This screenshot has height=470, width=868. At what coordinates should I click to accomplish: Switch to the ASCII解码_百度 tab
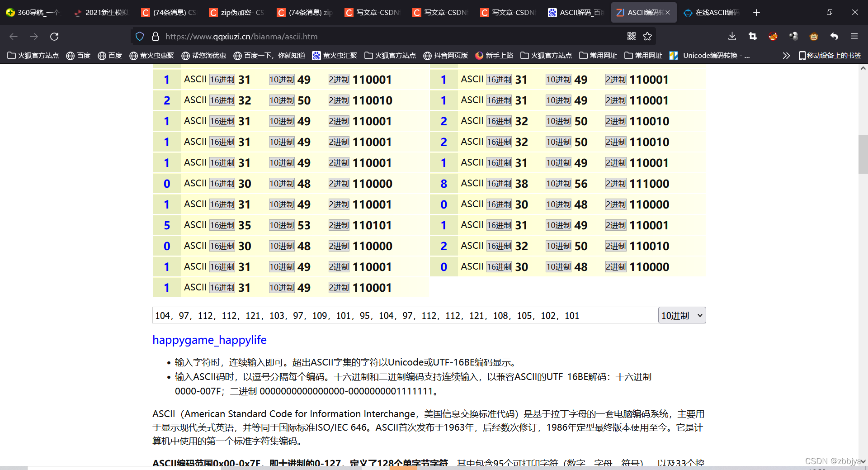[x=576, y=13]
